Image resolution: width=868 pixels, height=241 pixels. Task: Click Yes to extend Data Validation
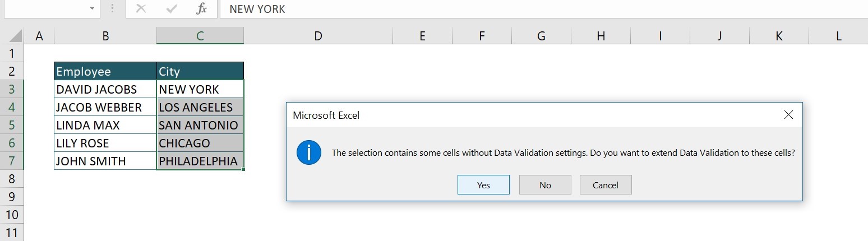pos(483,185)
